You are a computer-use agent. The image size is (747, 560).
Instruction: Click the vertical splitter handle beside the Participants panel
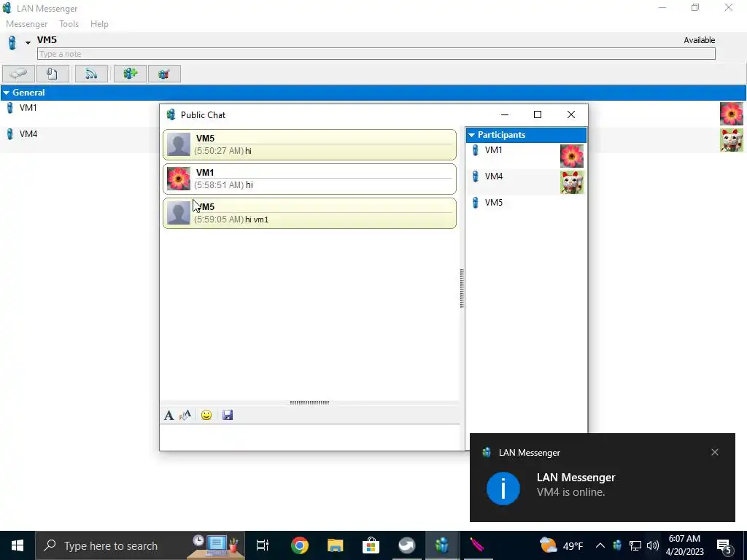tap(462, 288)
